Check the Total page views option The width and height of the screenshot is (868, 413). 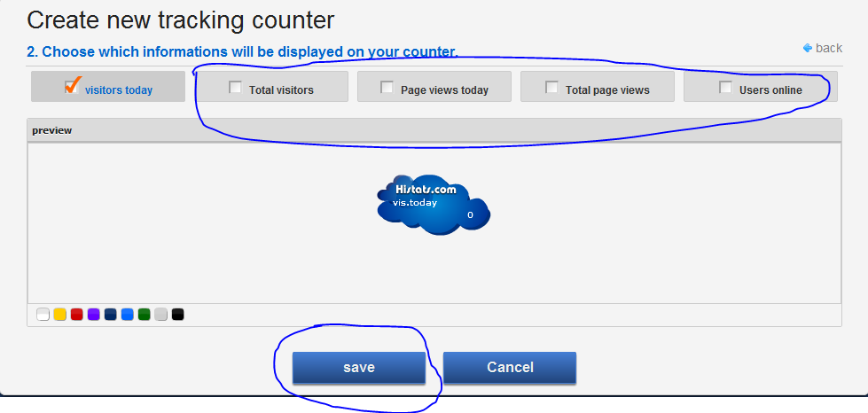pyautogui.click(x=551, y=87)
